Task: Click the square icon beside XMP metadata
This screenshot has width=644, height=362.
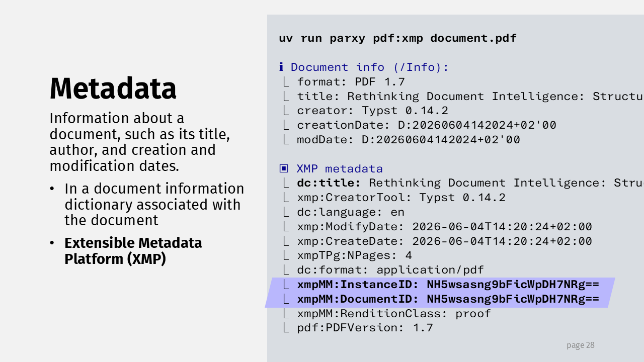Action: (284, 168)
